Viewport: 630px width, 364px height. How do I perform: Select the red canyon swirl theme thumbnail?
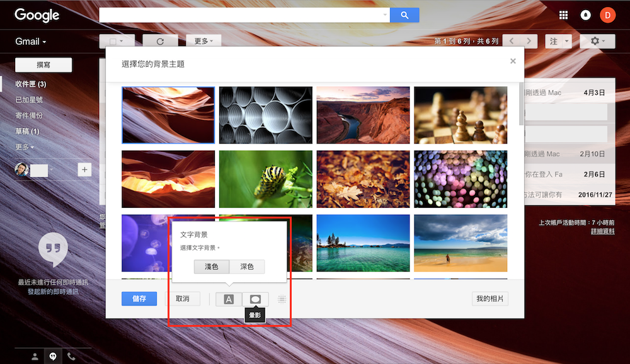tap(168, 115)
